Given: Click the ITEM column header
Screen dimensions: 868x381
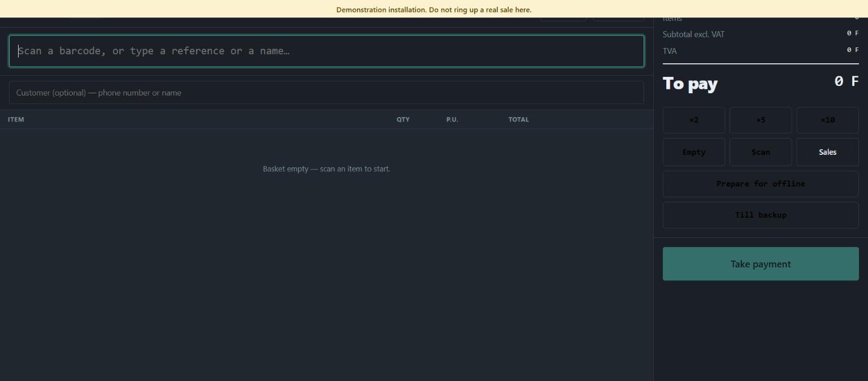Looking at the screenshot, I should coord(16,119).
